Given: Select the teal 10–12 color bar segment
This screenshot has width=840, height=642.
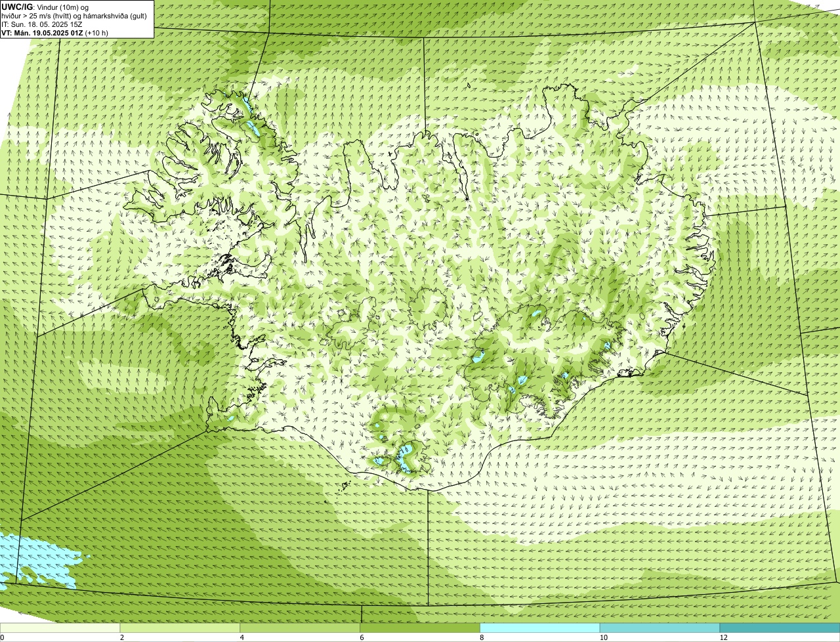Looking at the screenshot, I should (660, 628).
